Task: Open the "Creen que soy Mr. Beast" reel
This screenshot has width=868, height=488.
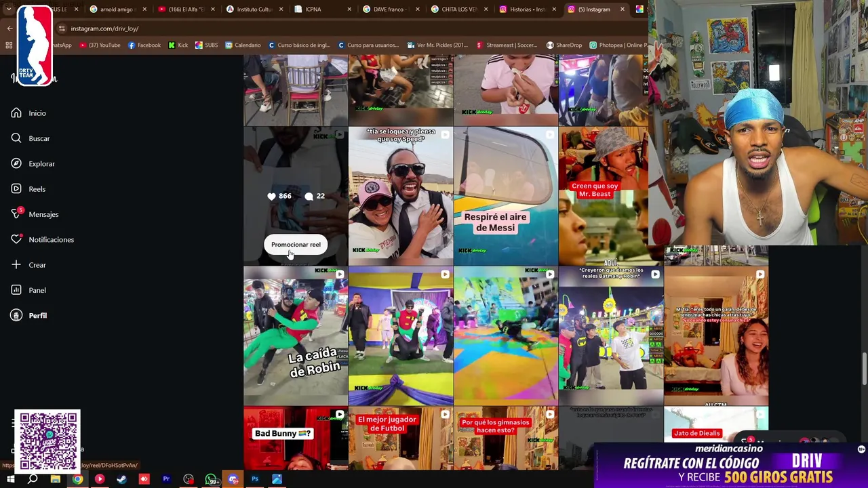Action: pyautogui.click(x=604, y=196)
